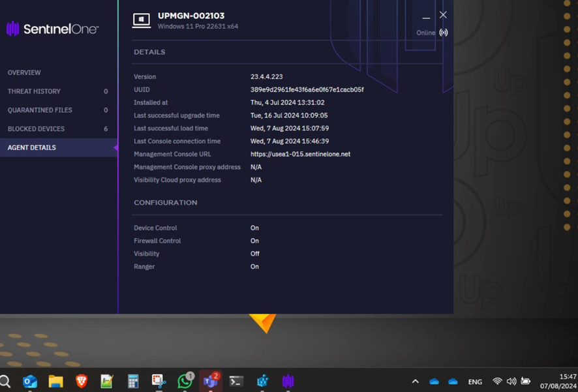
Task: Open the clock and date panel
Action: pos(551,382)
